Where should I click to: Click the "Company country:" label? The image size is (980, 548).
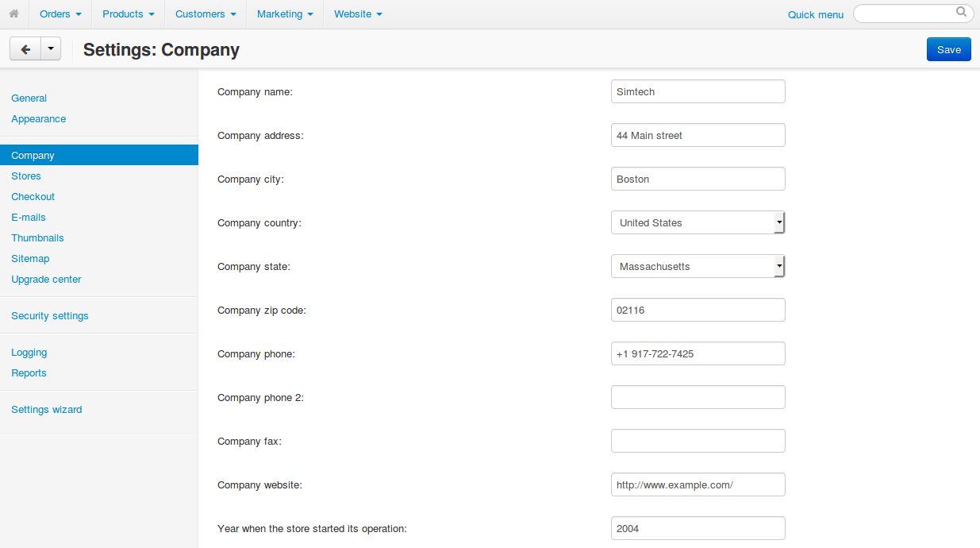[259, 223]
